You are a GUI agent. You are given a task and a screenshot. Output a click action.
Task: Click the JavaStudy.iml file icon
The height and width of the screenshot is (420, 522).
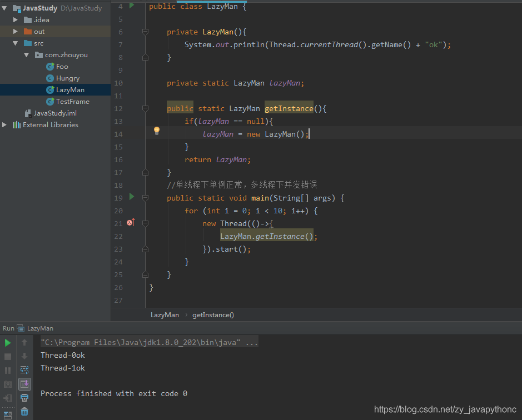click(x=28, y=113)
